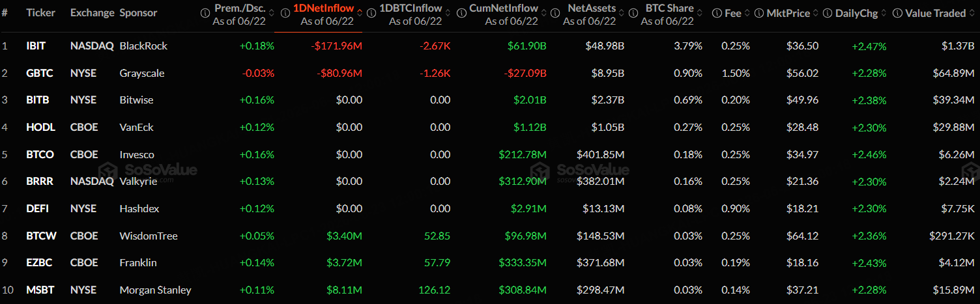Click BTCO net assets $401.85M
The width and height of the screenshot is (980, 304).
tap(600, 154)
